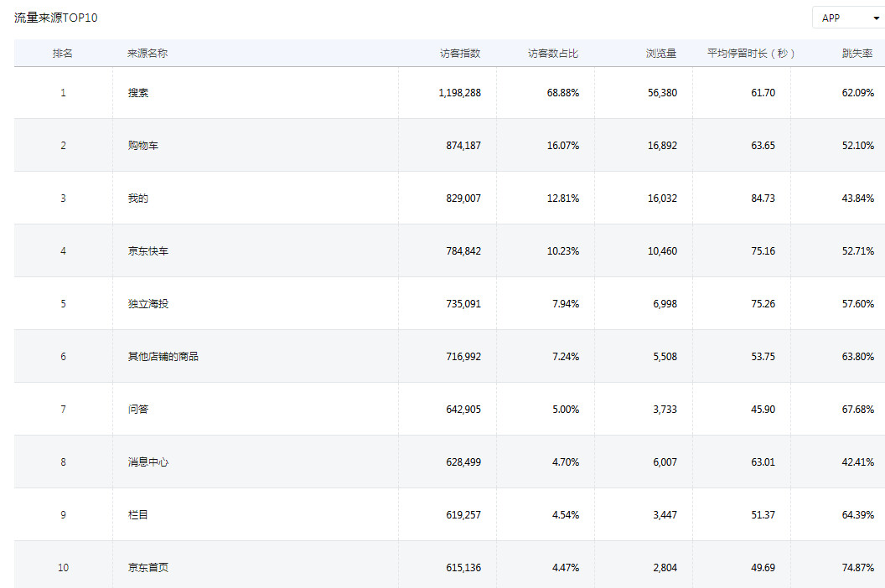Click page views value 16,032
The width and height of the screenshot is (885, 588).
(662, 198)
